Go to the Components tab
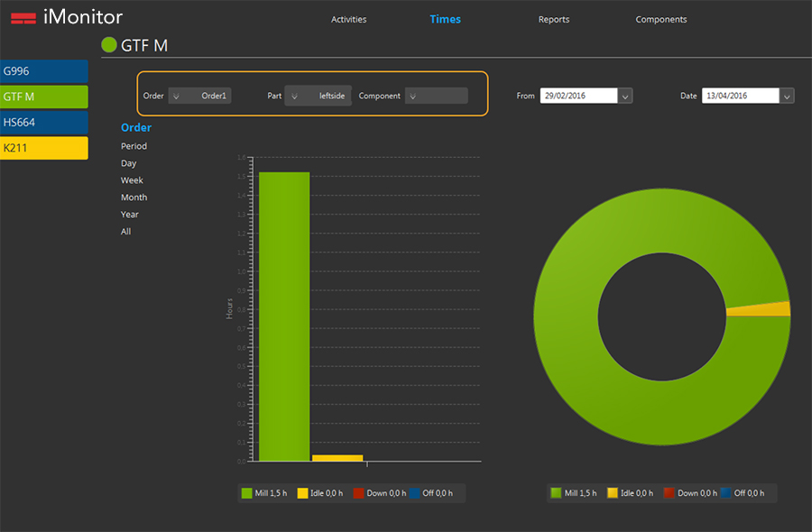The image size is (812, 532). click(660, 19)
